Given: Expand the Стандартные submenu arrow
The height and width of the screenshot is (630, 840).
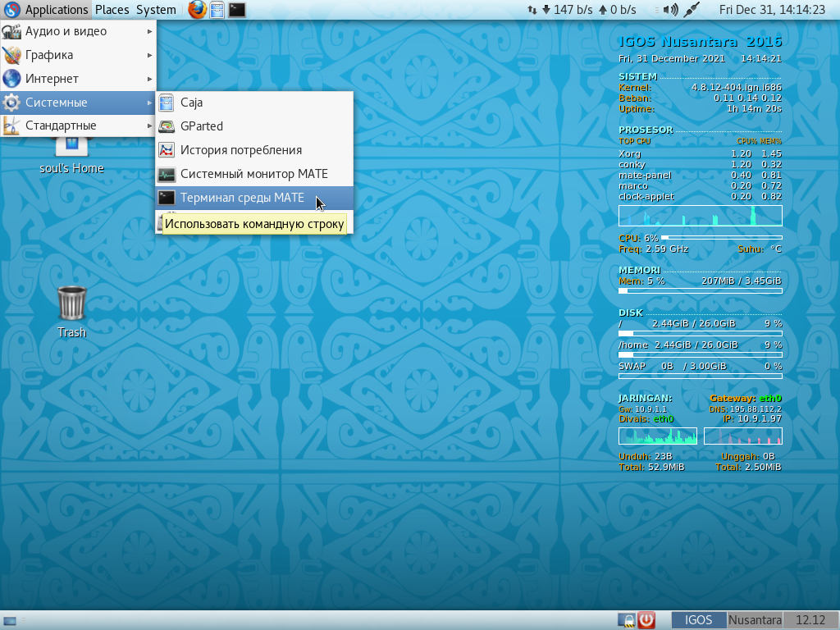Looking at the screenshot, I should (149, 126).
